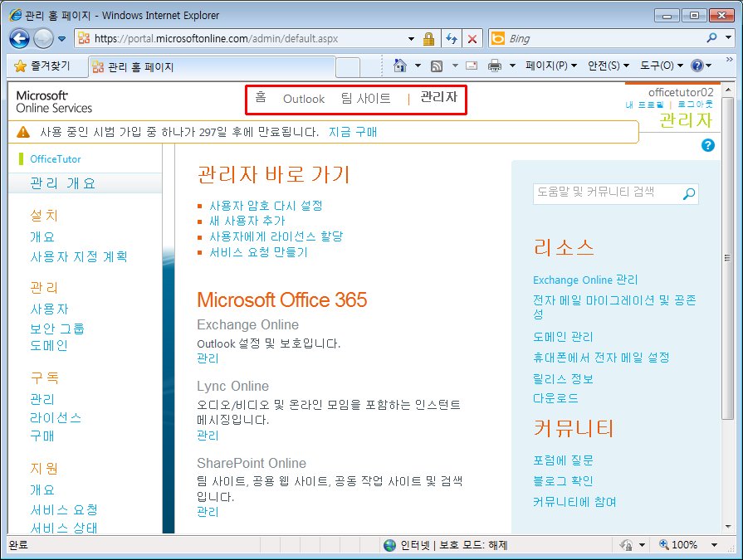Open the 내 프로필 link
Viewport: 743px width, 560px height.
[644, 105]
